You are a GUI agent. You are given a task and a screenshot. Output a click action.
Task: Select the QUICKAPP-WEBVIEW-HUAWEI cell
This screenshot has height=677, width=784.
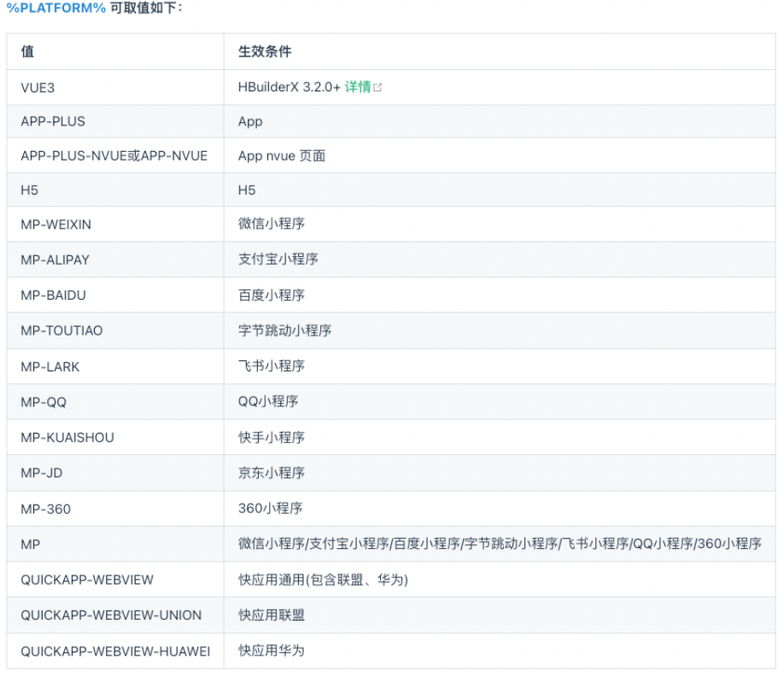[x=115, y=651]
